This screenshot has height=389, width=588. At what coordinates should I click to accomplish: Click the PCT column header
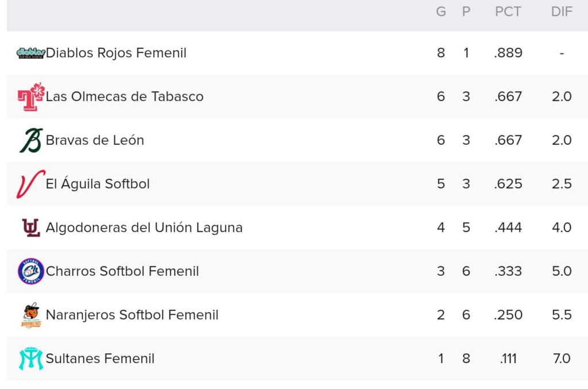(x=508, y=11)
